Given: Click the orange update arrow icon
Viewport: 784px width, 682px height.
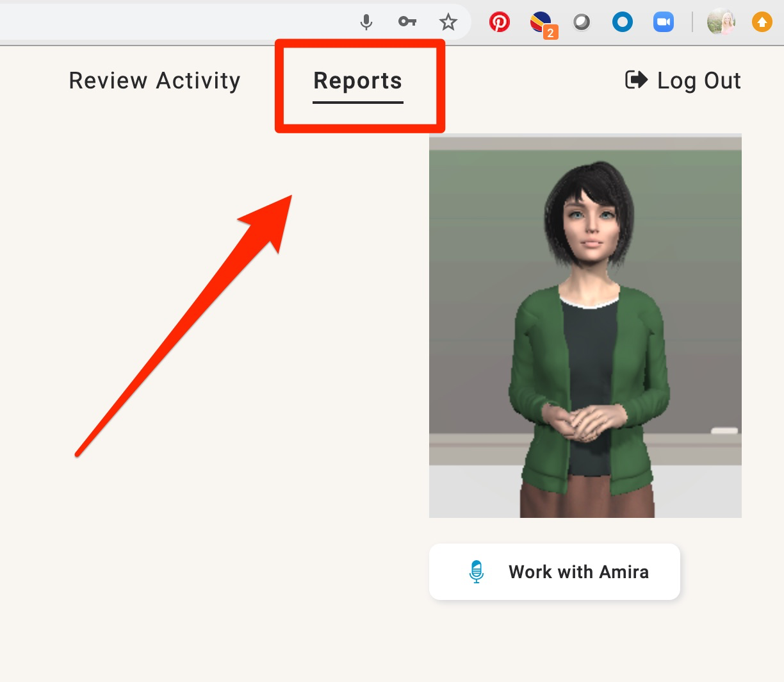Looking at the screenshot, I should [x=762, y=22].
